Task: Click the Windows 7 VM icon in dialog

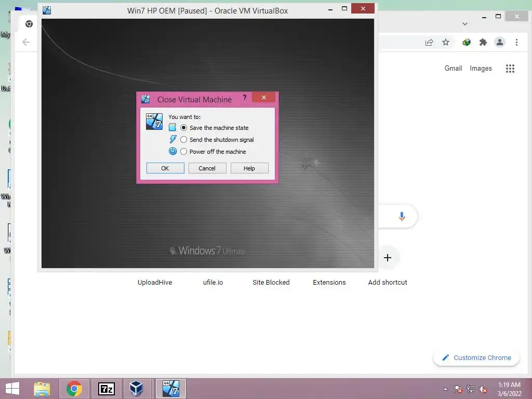Action: [154, 122]
